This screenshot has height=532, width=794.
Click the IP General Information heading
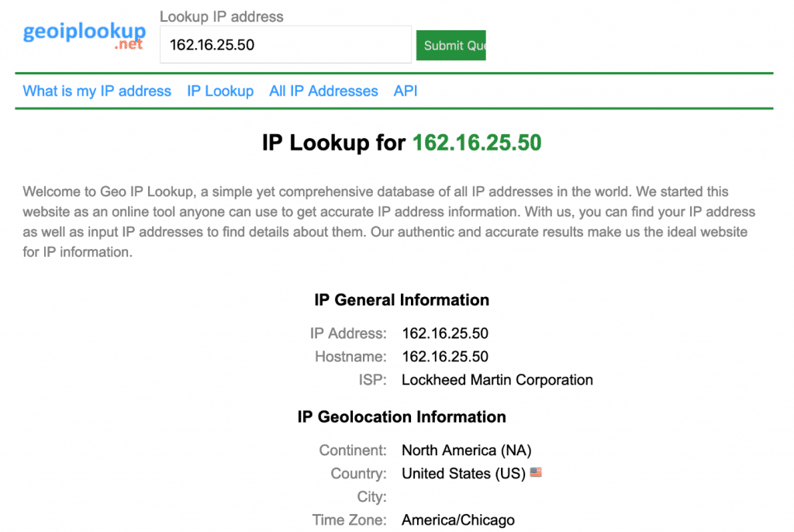click(x=402, y=300)
